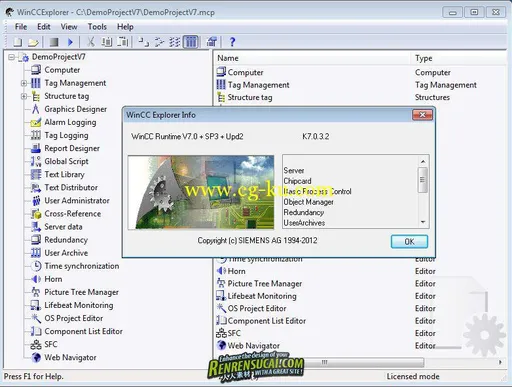512x387 pixels.
Task: Expand the Tag Management tree node
Action: [x=24, y=83]
